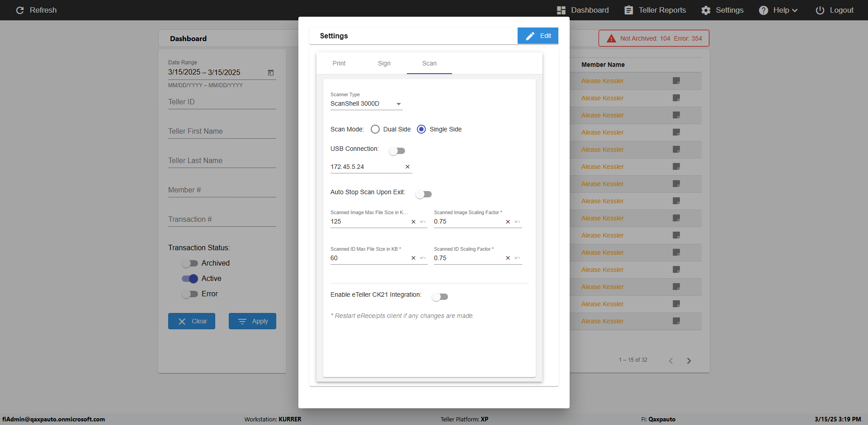The width and height of the screenshot is (868, 425).
Task: Click the Logout power icon
Action: tap(820, 10)
